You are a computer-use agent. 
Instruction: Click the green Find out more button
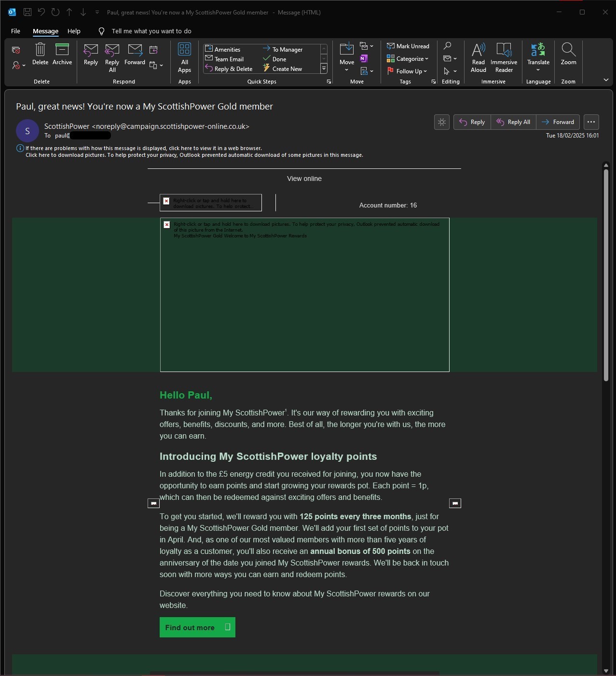(197, 627)
